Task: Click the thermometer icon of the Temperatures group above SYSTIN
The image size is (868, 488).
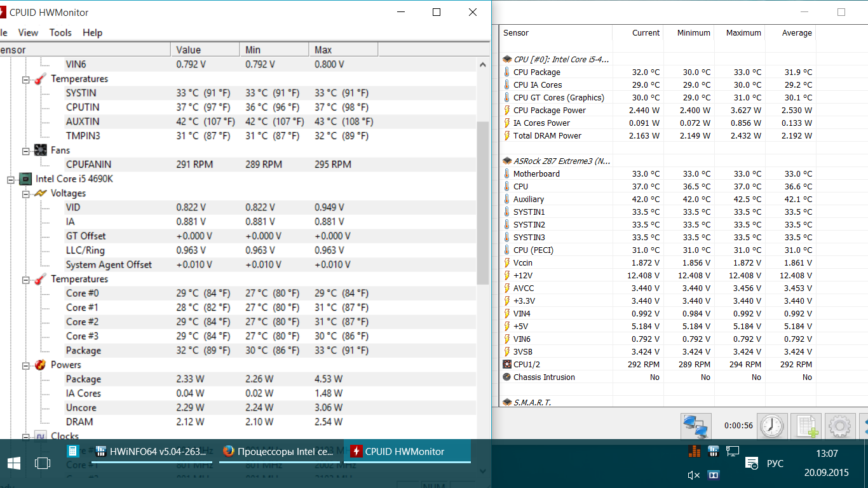Action: click(41, 79)
